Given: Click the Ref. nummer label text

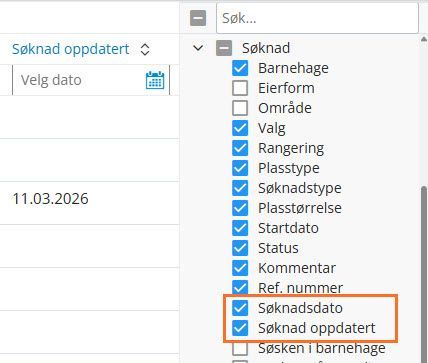Looking at the screenshot, I should (300, 288).
